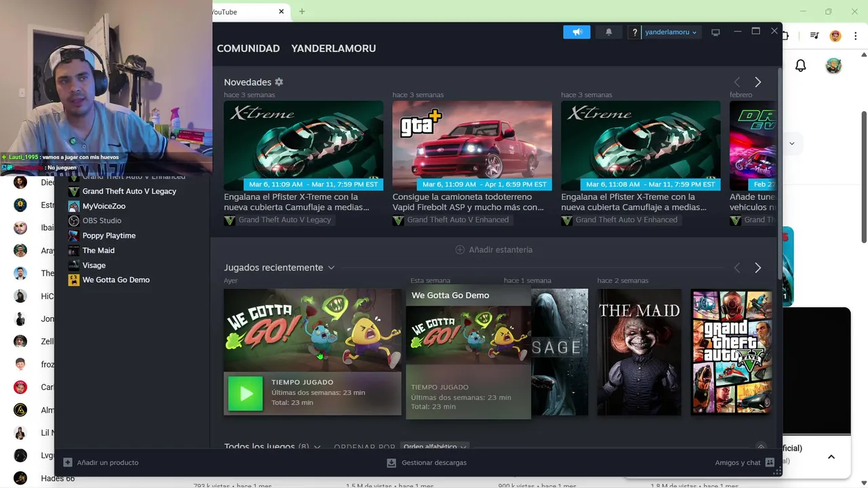Select Poppy Playtime in library list
The width and height of the screenshot is (868, 488).
(x=108, y=235)
